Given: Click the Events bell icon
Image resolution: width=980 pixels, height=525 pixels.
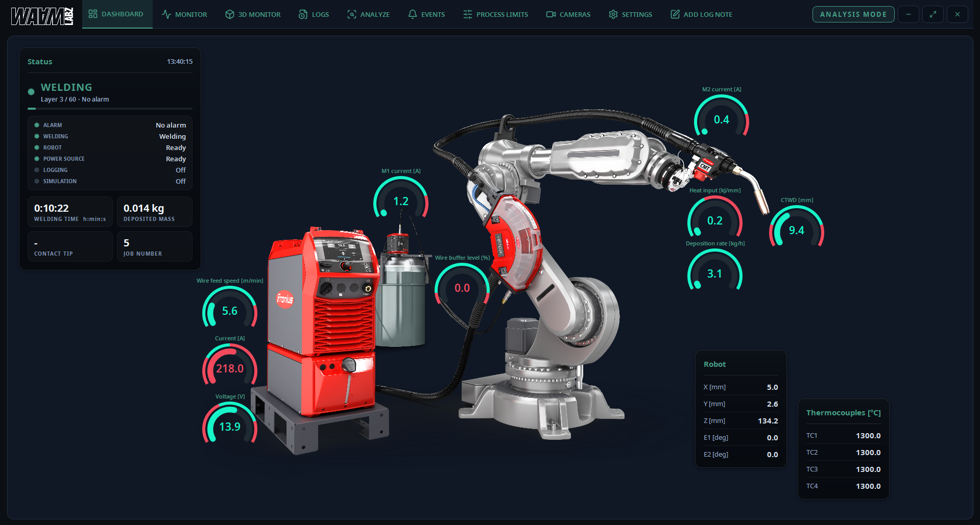Looking at the screenshot, I should pos(412,14).
